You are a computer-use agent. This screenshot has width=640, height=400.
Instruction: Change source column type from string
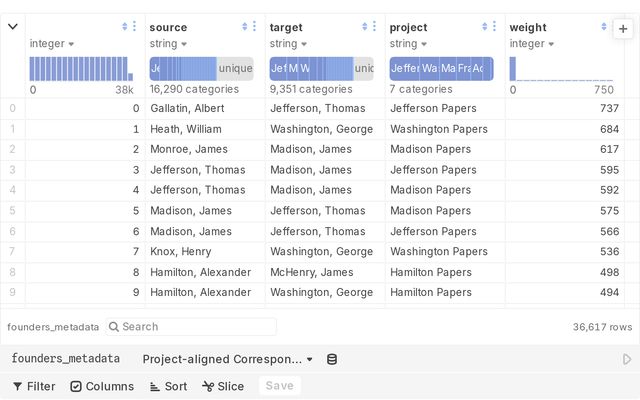click(168, 44)
